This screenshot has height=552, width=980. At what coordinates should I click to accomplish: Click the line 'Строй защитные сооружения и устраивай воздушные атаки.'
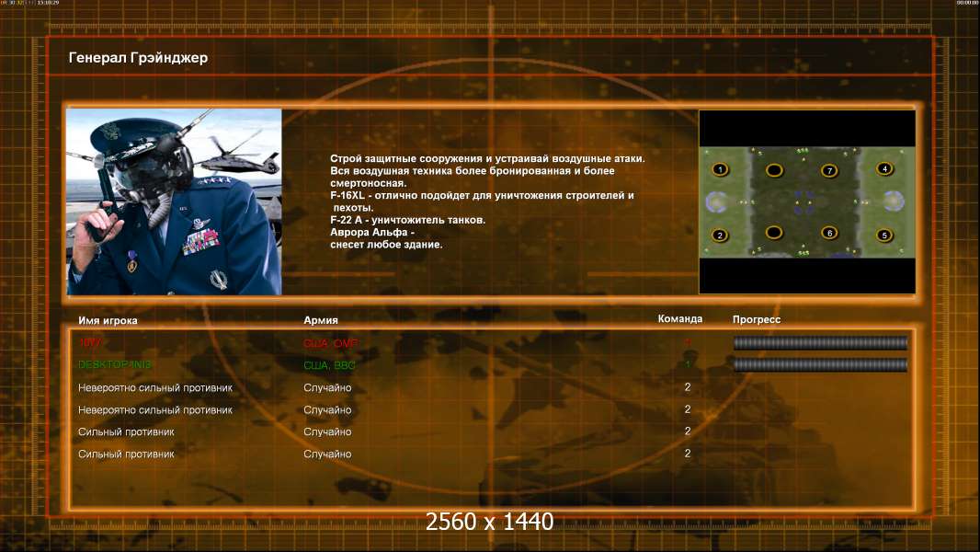point(487,159)
